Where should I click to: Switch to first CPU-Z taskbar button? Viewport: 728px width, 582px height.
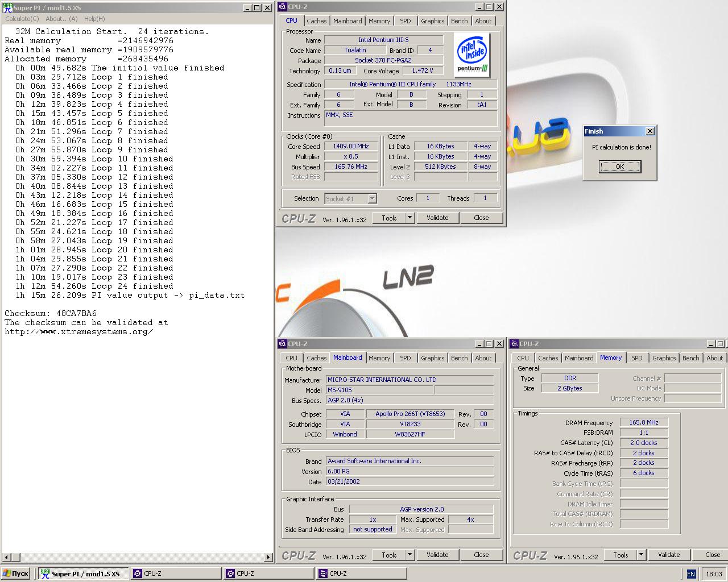[176, 573]
